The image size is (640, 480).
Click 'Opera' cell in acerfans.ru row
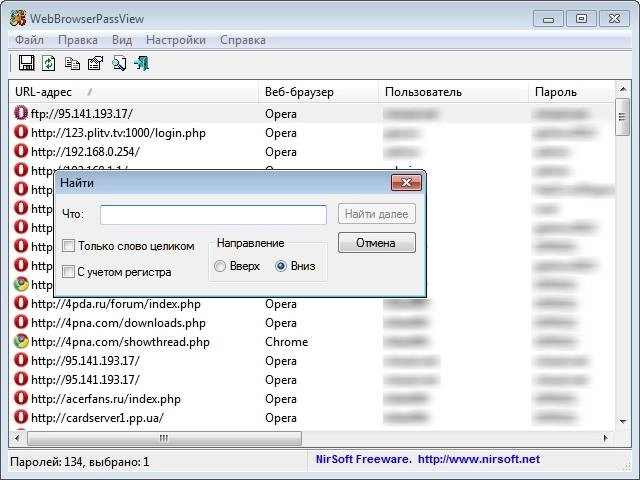[x=281, y=398]
